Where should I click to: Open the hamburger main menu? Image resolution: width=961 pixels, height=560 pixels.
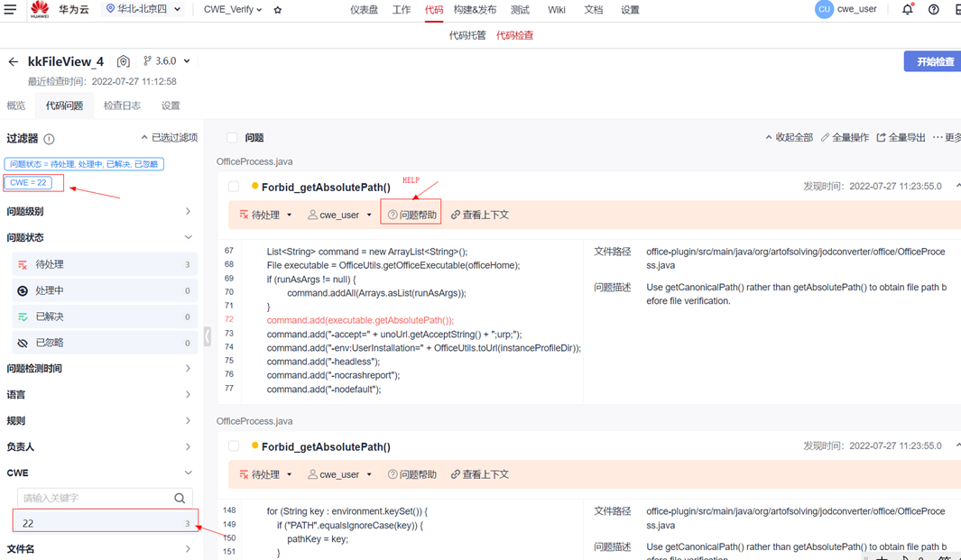coord(11,9)
